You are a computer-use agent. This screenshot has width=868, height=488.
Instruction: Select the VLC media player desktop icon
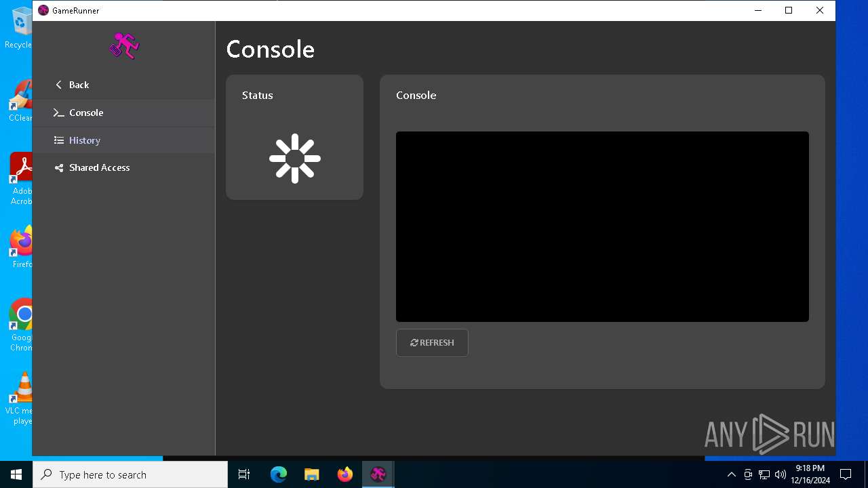(x=19, y=399)
